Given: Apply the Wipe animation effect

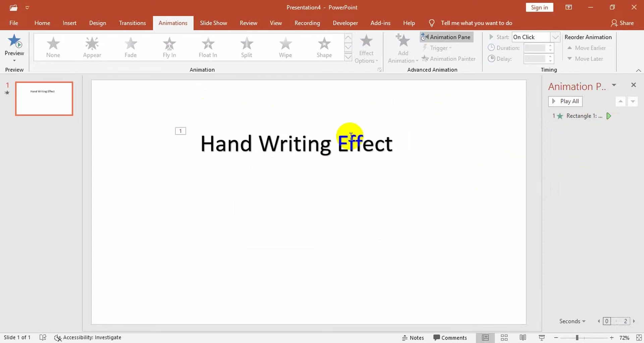Looking at the screenshot, I should (x=285, y=47).
